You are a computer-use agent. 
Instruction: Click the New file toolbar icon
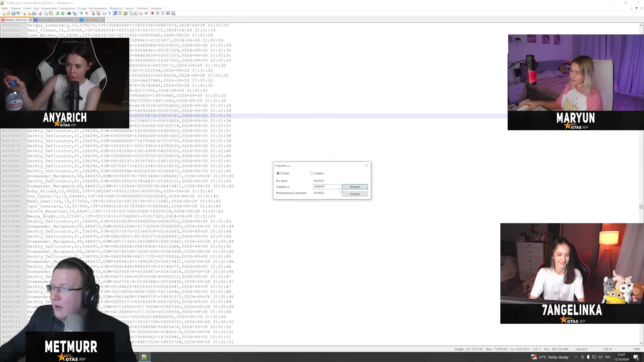click(x=3, y=13)
